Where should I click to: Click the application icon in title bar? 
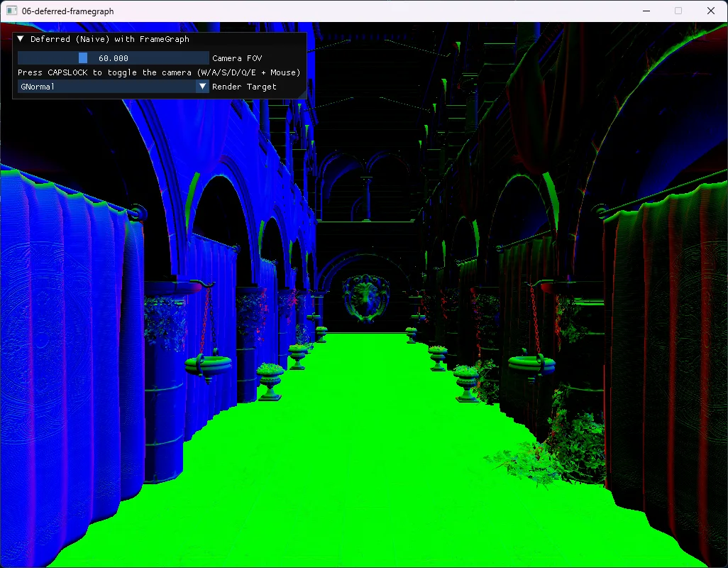[11, 11]
